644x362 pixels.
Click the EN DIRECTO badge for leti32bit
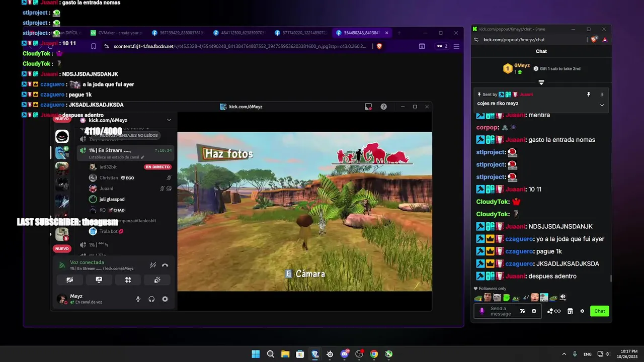click(157, 167)
